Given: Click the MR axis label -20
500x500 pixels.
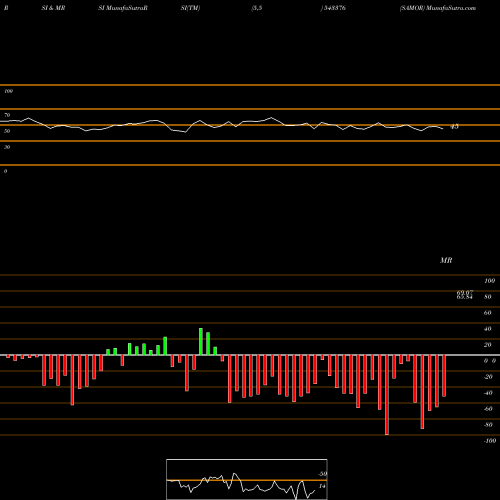Looking at the screenshot, I should 488,377.
